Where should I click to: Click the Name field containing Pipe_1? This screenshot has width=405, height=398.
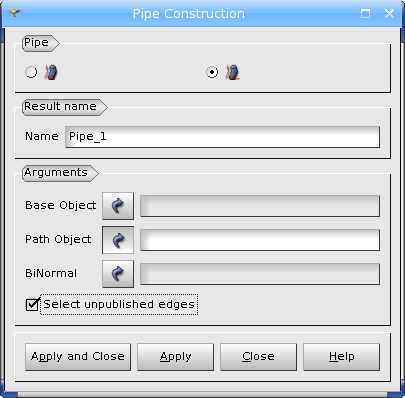(222, 137)
